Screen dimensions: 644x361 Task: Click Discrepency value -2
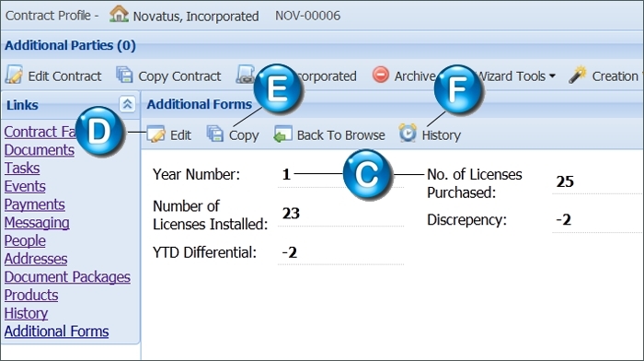(x=563, y=219)
